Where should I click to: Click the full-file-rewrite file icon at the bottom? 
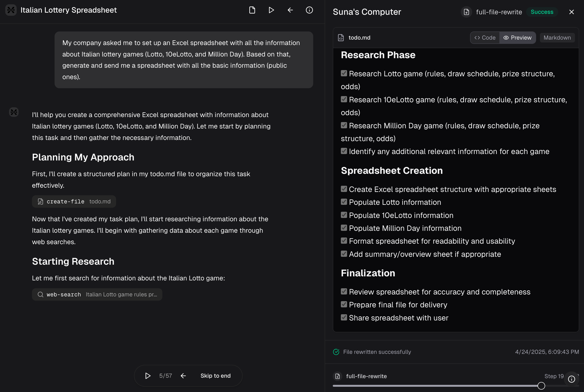[338, 376]
